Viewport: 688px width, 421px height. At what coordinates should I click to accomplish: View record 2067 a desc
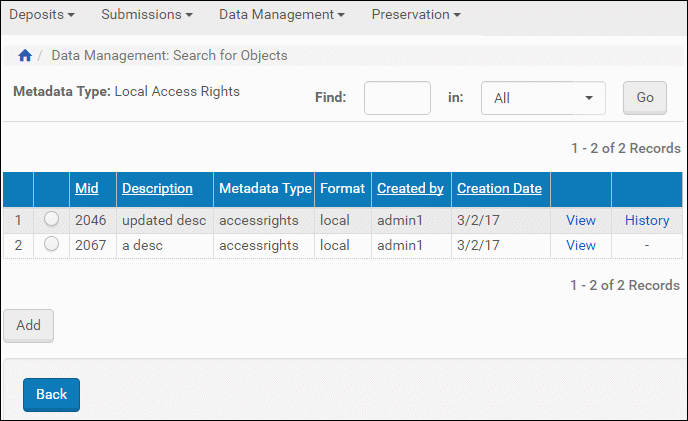[580, 245]
